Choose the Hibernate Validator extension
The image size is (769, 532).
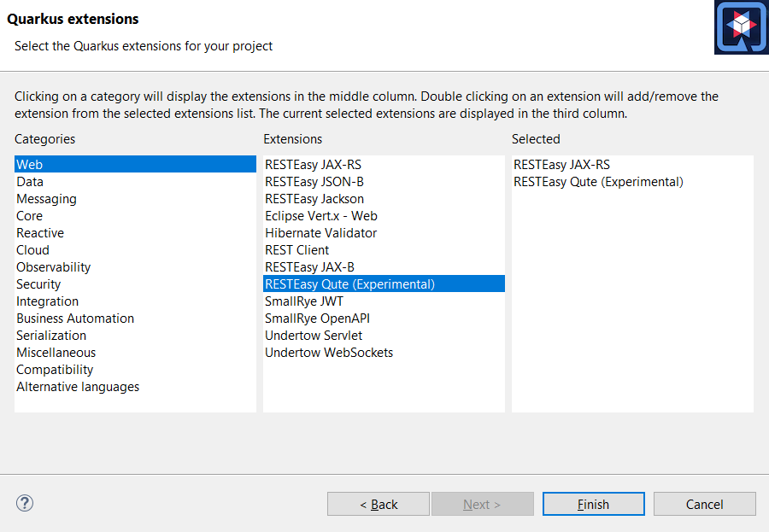pos(320,233)
